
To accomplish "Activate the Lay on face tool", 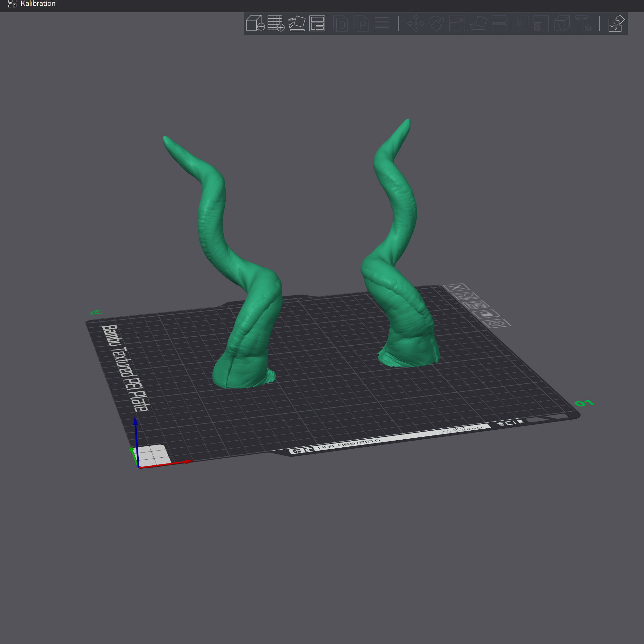I will coord(478,23).
